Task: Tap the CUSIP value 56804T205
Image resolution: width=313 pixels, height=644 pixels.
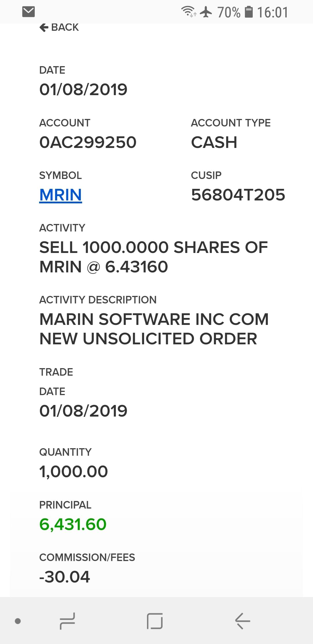Action: pyautogui.click(x=238, y=195)
